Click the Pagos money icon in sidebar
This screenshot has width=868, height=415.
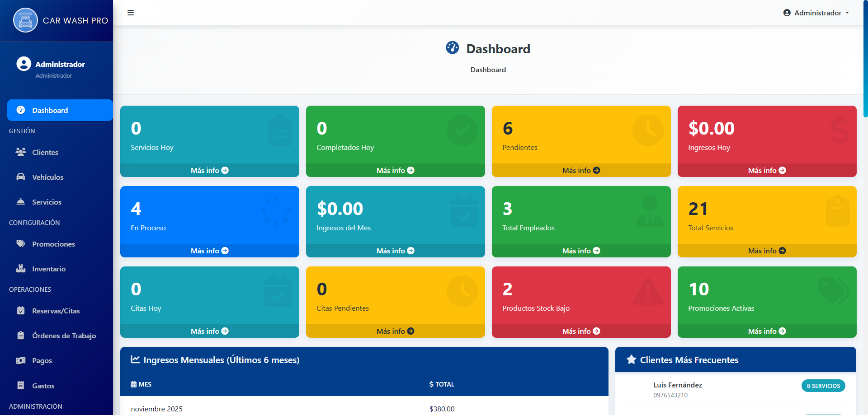[x=21, y=360]
